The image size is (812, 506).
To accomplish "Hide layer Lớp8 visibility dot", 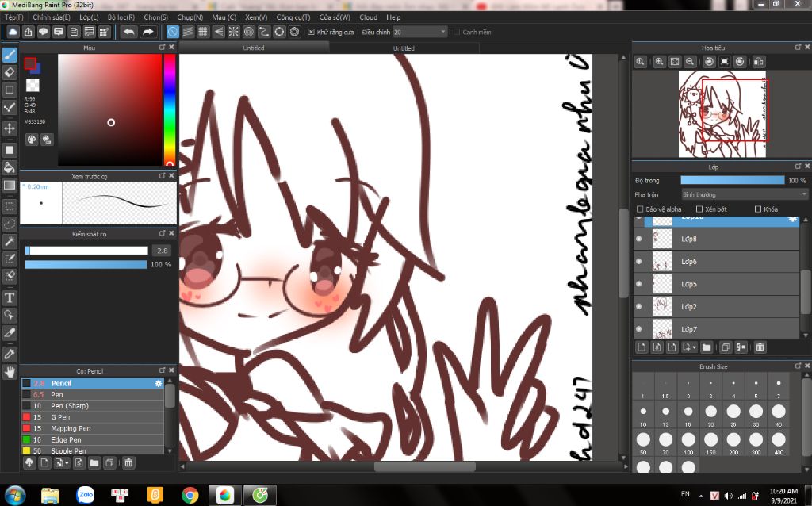I will click(638, 239).
